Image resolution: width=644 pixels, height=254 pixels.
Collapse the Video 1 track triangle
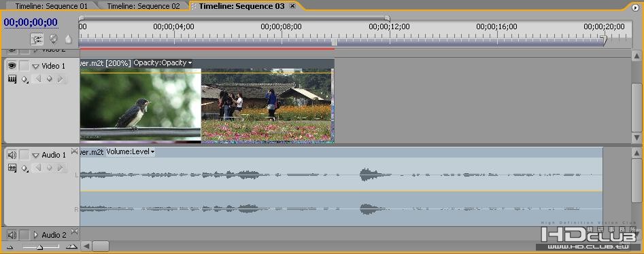tap(36, 67)
